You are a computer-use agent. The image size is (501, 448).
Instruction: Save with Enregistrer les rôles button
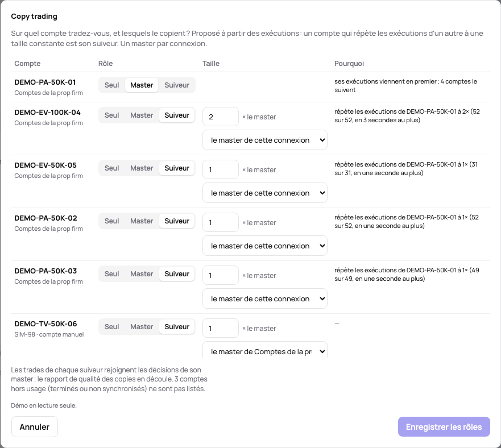444,426
